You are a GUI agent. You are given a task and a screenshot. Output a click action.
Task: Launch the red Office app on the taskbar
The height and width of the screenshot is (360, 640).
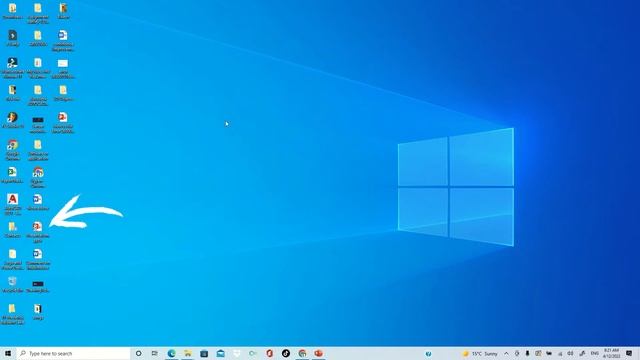tap(269, 353)
